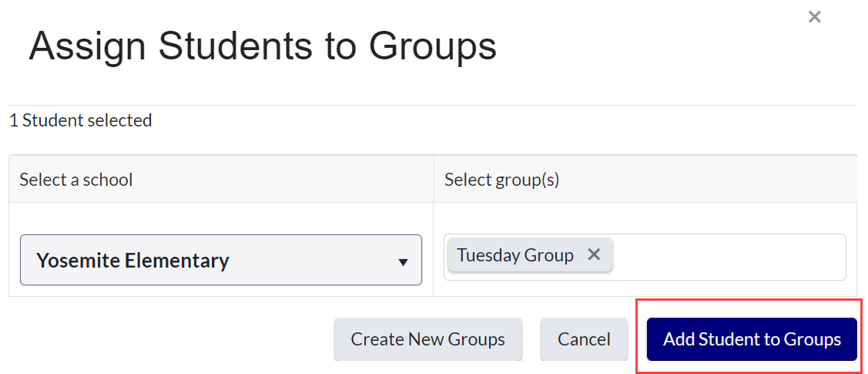Exit the dialog using the top-right X
The width and height of the screenshot is (868, 374).
(x=814, y=17)
